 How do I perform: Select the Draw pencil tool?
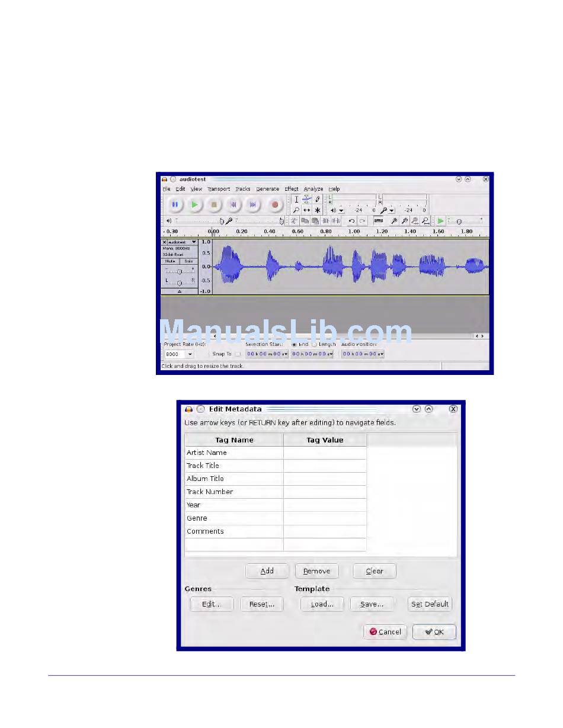[317, 199]
